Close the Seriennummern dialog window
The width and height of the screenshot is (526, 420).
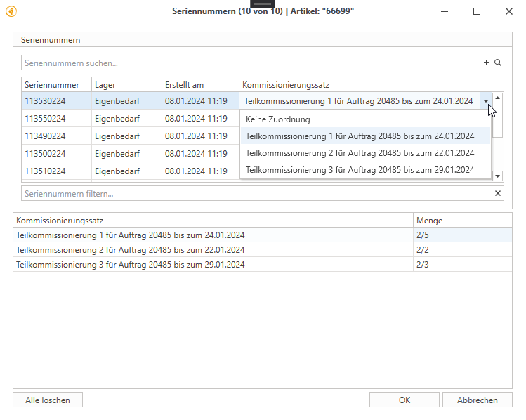click(x=508, y=11)
